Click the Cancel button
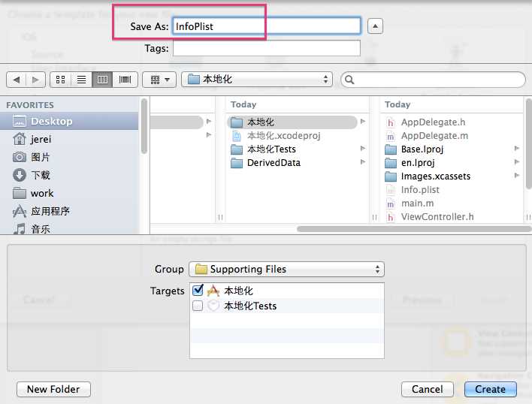Image resolution: width=532 pixels, height=404 pixels. click(x=427, y=389)
